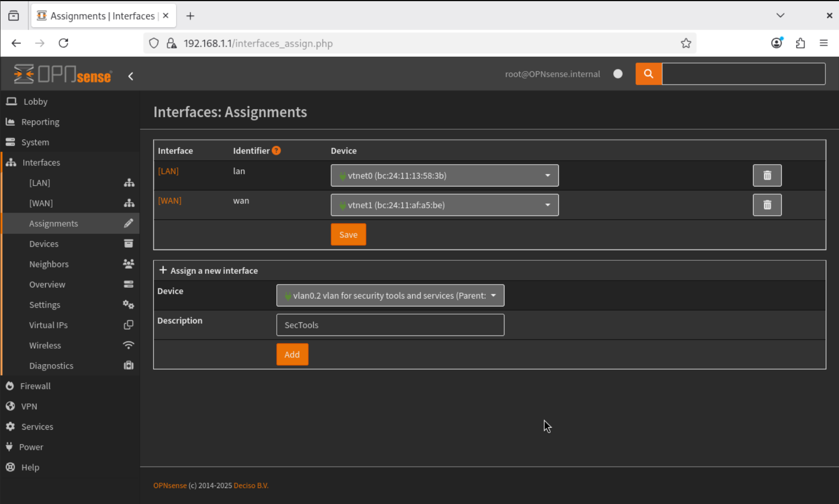The height and width of the screenshot is (504, 839).
Task: Open the Services sidebar menu
Action: click(x=37, y=427)
